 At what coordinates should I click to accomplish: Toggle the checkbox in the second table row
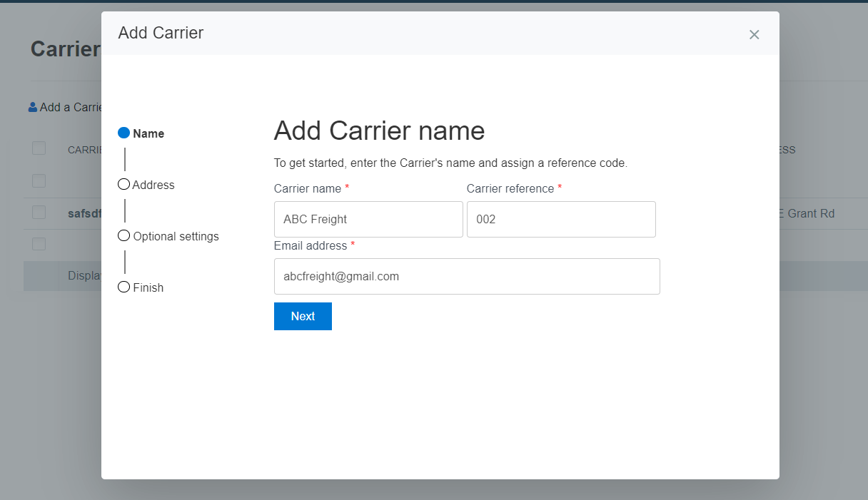(x=39, y=180)
